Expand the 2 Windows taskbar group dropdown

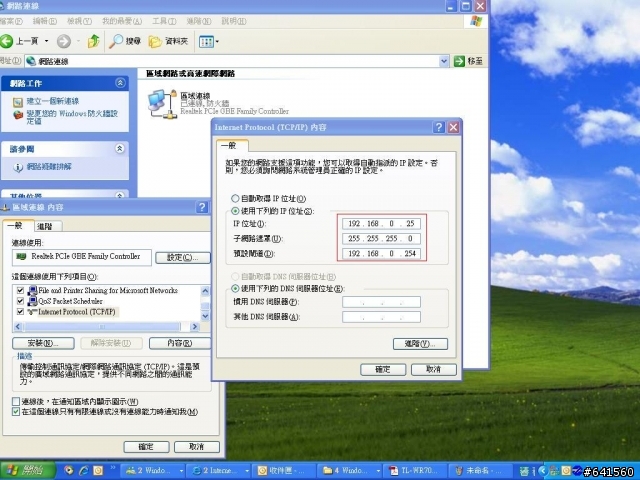pos(181,471)
